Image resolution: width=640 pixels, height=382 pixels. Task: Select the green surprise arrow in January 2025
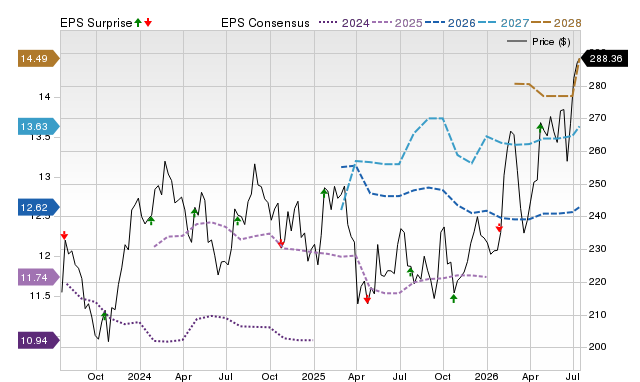click(324, 193)
